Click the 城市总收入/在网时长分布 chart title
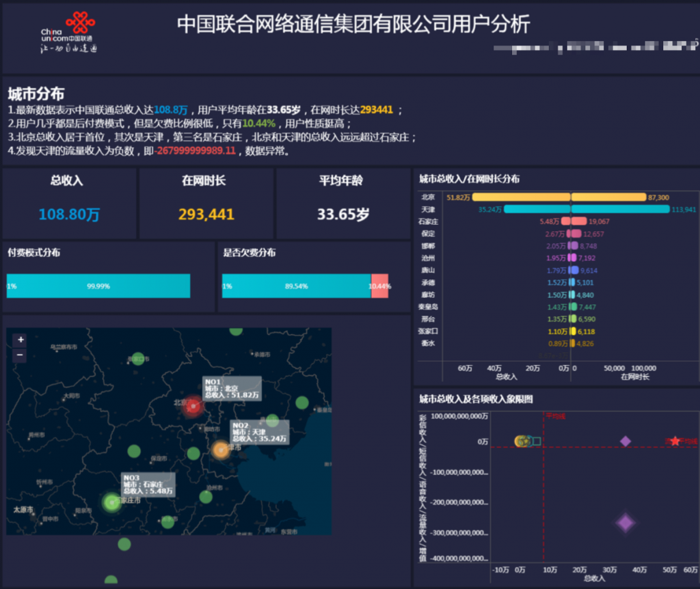Image resolution: width=700 pixels, height=589 pixels. tap(469, 180)
